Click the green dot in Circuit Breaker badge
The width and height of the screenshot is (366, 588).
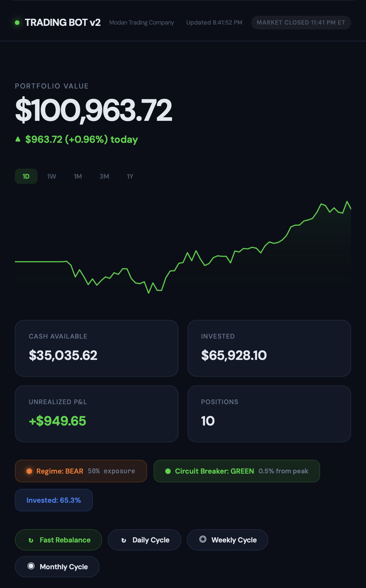(168, 471)
